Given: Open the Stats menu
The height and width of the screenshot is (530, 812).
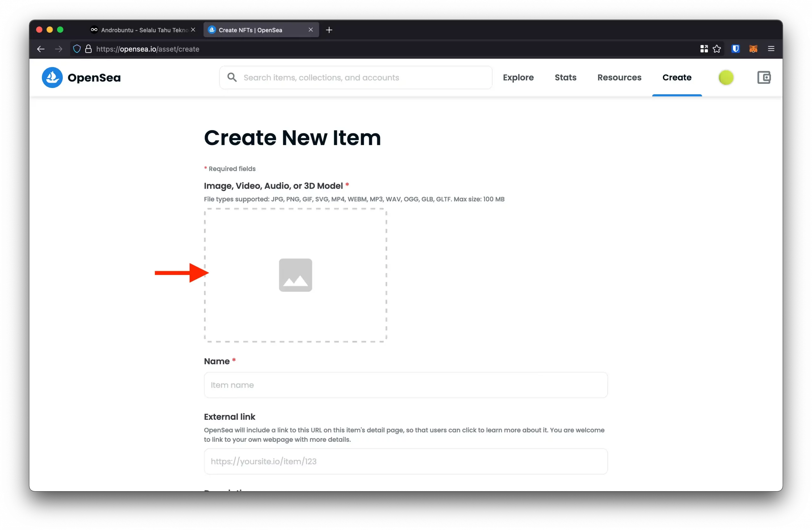Looking at the screenshot, I should pos(565,77).
